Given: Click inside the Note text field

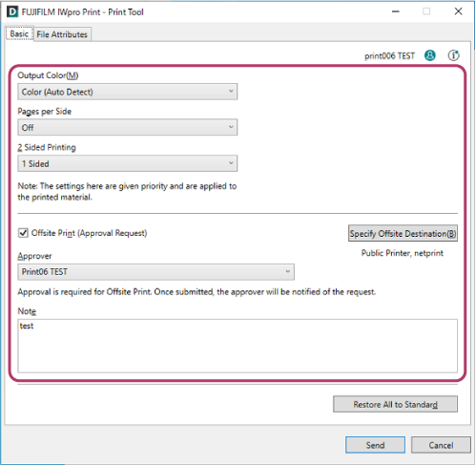Looking at the screenshot, I should (238, 346).
